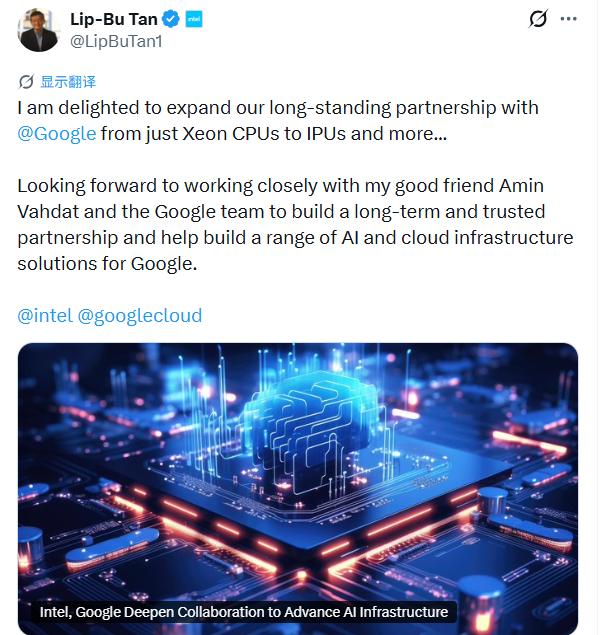The width and height of the screenshot is (601, 635).
Task: Click the Intel affiliation badge
Action: (194, 20)
